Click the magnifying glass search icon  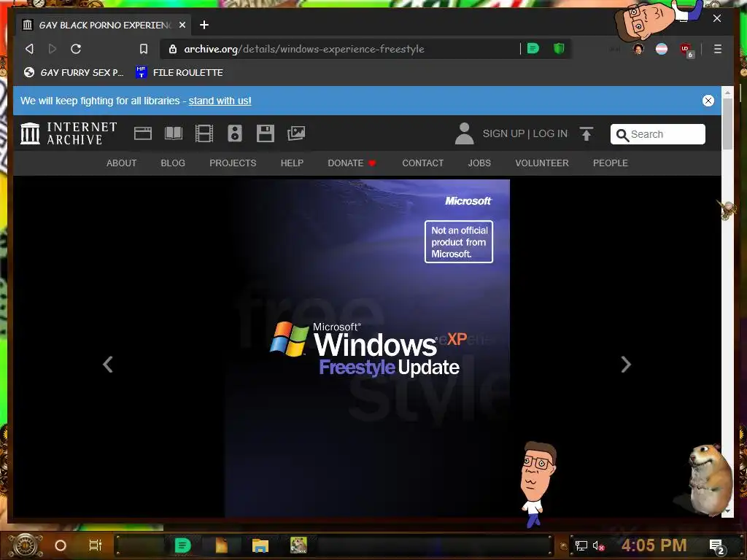pyautogui.click(x=622, y=135)
